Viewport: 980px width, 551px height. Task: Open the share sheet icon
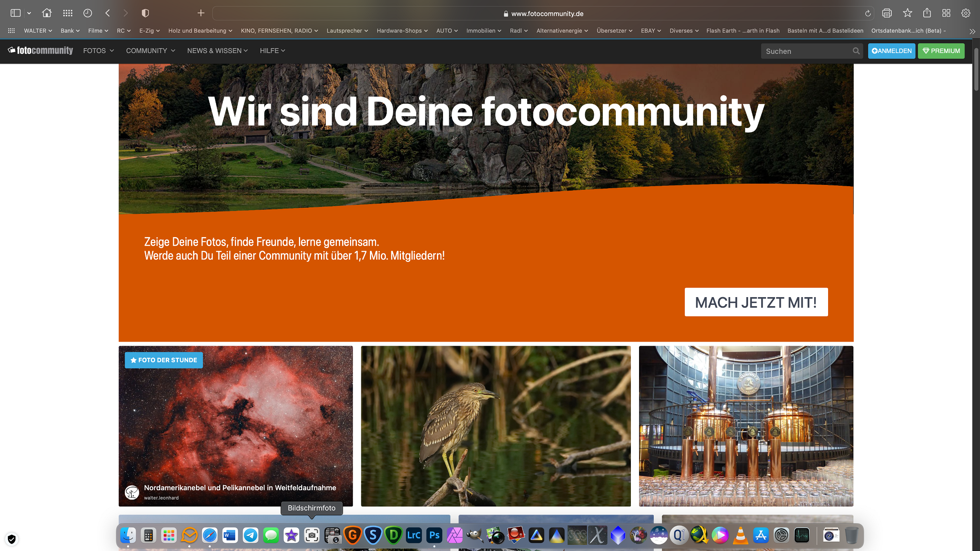tap(927, 13)
